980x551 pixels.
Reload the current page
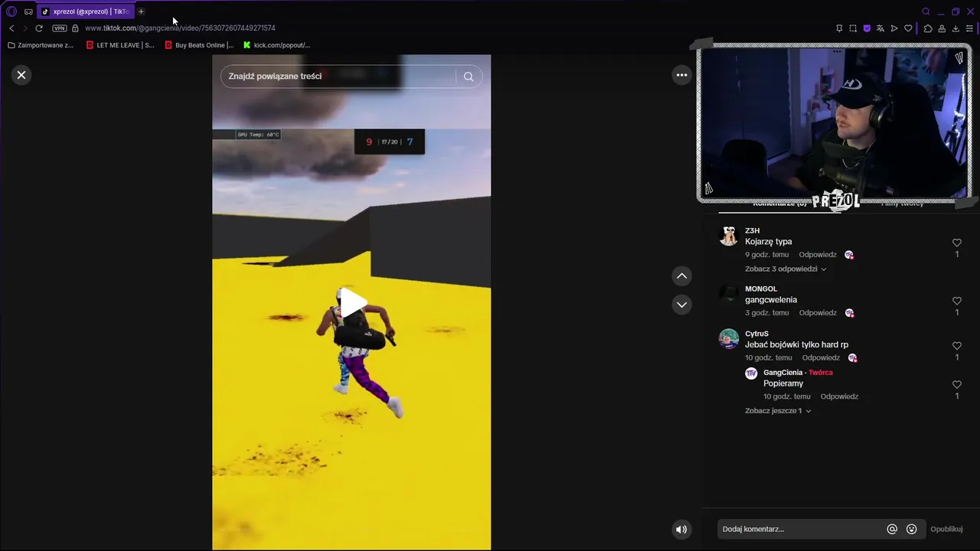tap(39, 28)
